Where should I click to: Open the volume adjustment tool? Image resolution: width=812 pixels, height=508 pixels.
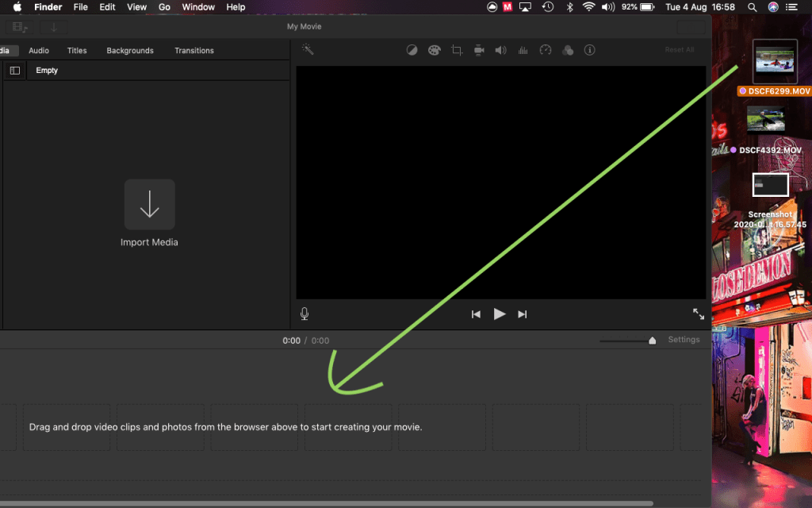[x=500, y=50]
